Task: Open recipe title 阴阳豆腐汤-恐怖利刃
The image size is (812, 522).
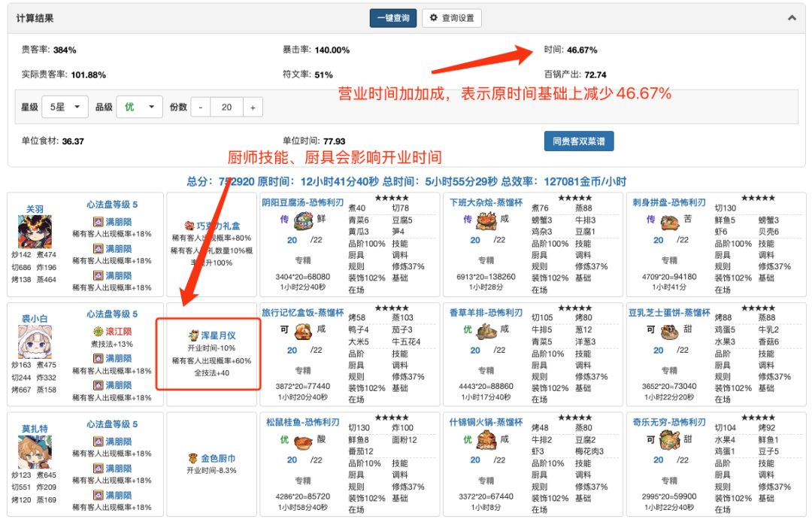Action: 302,202
